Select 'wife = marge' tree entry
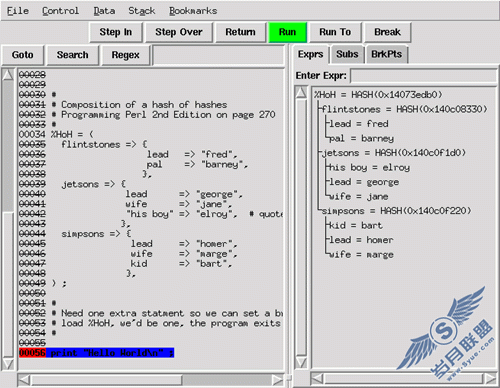The width and height of the screenshot is (500, 388). coord(362,255)
